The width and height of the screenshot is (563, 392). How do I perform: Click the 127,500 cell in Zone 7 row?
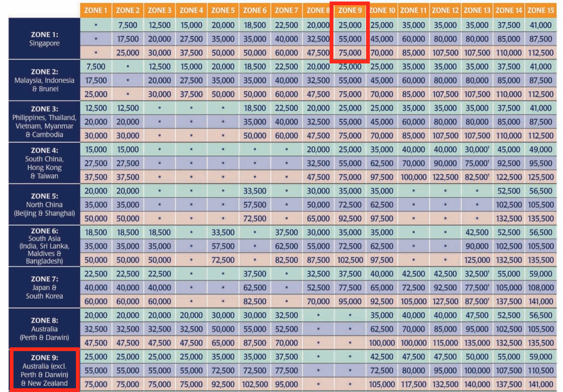pos(445,301)
